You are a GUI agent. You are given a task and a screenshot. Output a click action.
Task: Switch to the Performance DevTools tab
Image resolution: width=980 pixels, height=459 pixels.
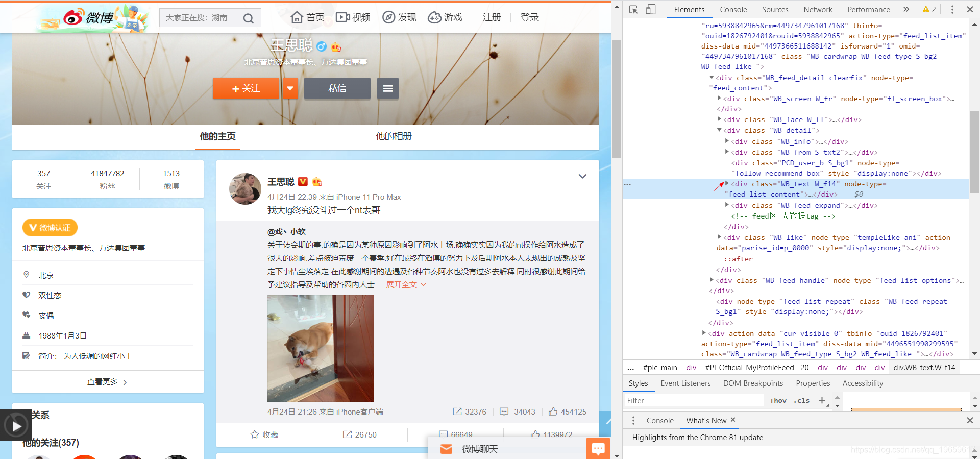(869, 9)
